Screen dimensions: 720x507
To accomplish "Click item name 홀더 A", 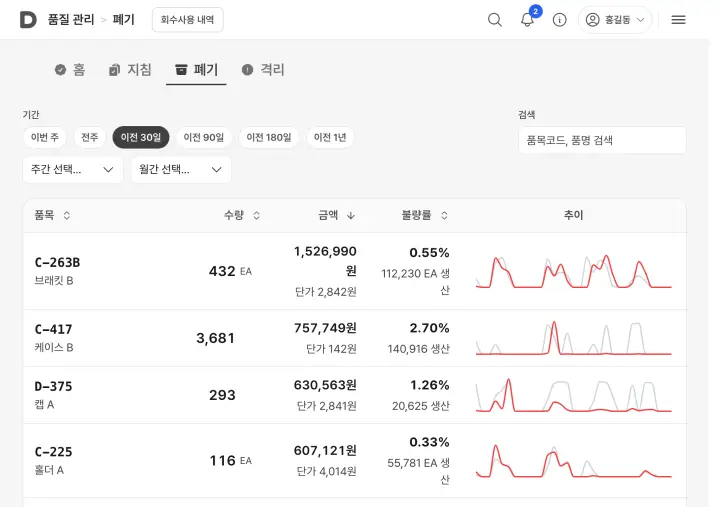I will [x=49, y=470].
